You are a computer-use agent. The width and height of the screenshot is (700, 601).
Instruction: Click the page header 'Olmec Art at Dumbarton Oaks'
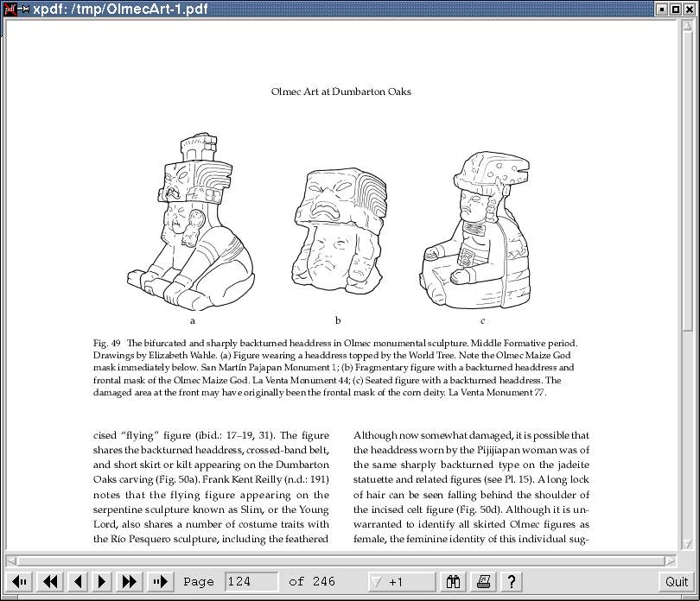[341, 92]
